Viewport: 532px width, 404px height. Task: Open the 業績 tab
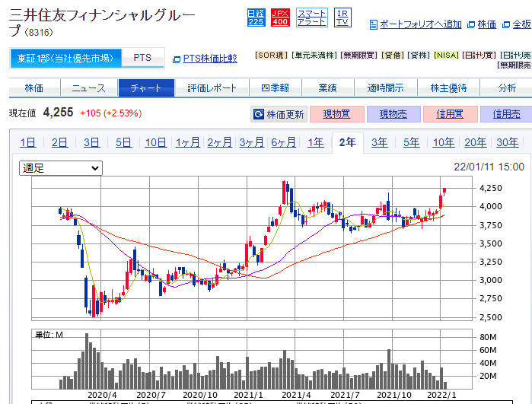[x=328, y=87]
